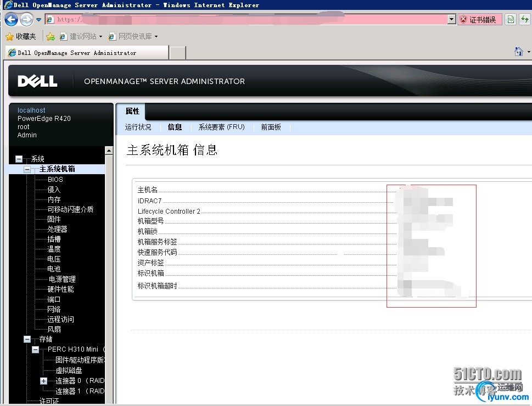The height and width of the screenshot is (406, 532).
Task: Open 侵入 intrusion tree item
Action: coord(54,190)
